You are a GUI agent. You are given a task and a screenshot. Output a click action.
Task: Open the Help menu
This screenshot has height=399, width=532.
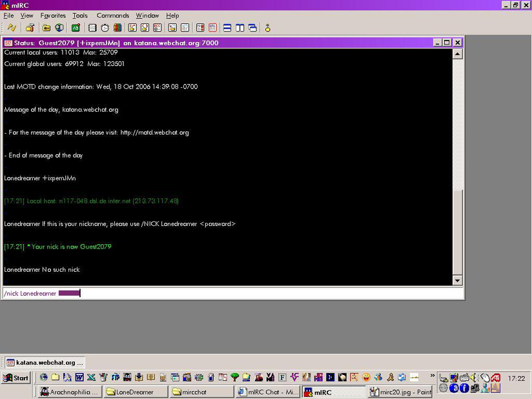point(172,15)
